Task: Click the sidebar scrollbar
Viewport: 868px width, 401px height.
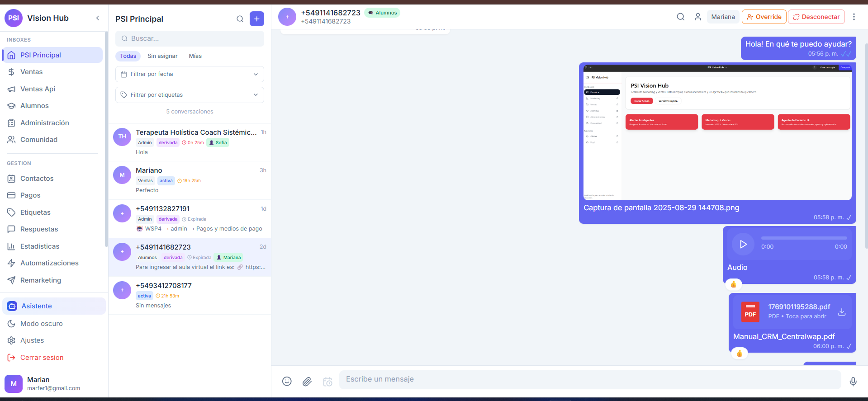Action: pos(106,139)
